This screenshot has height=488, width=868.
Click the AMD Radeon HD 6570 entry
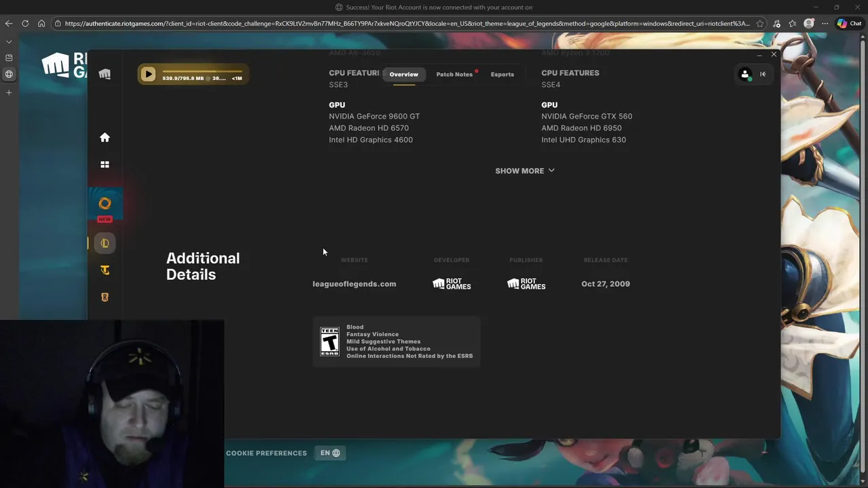[x=369, y=128]
